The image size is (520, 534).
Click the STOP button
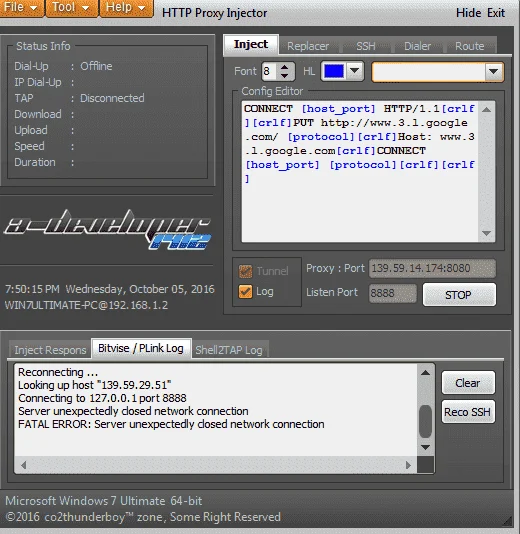[459, 295]
